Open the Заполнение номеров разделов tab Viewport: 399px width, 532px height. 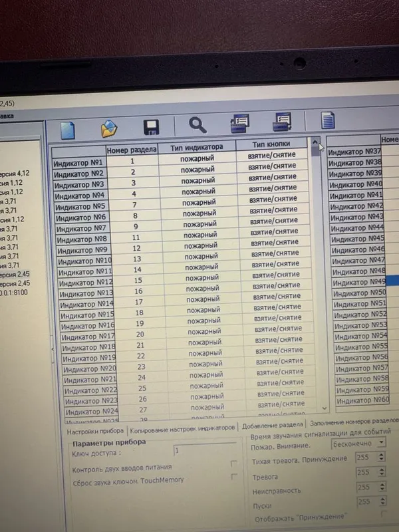pos(354,422)
